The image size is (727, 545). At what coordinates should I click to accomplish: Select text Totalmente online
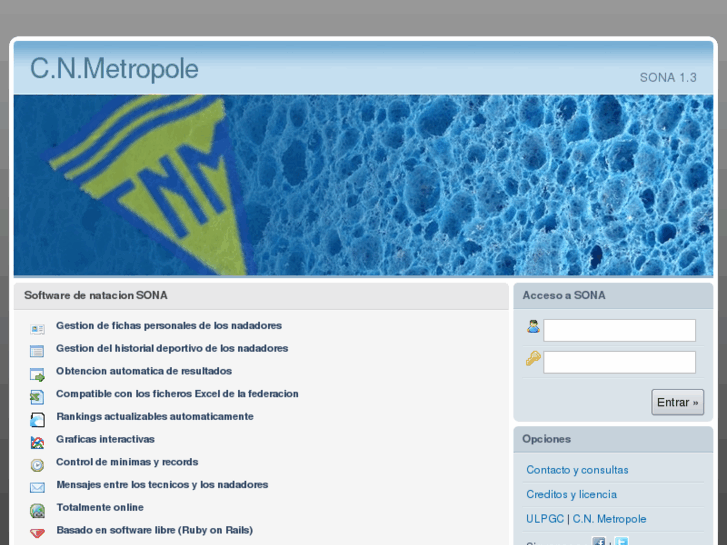pos(100,507)
